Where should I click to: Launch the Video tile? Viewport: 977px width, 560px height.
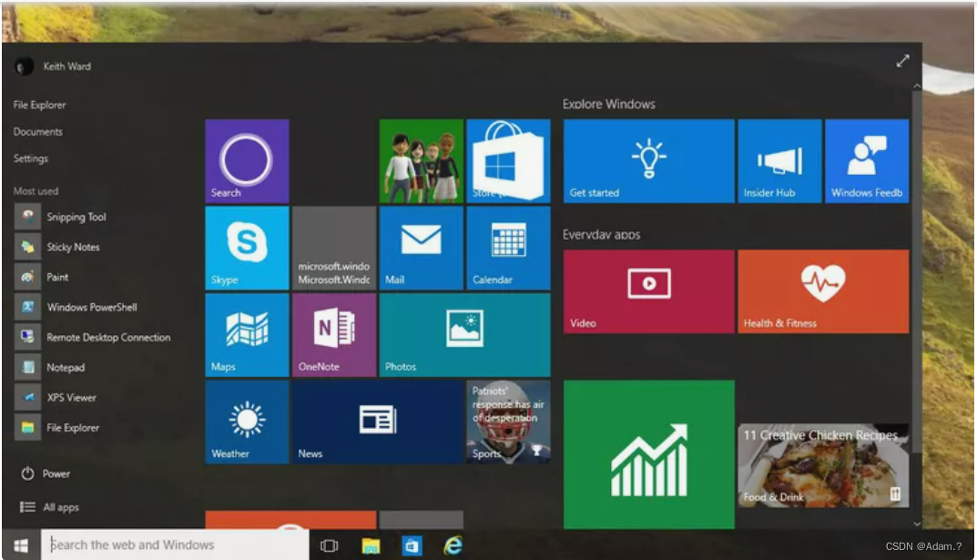(648, 291)
